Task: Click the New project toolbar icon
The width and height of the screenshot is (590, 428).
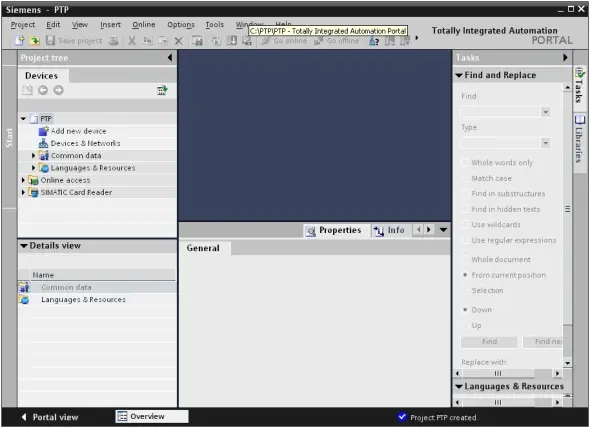Action: pos(19,40)
